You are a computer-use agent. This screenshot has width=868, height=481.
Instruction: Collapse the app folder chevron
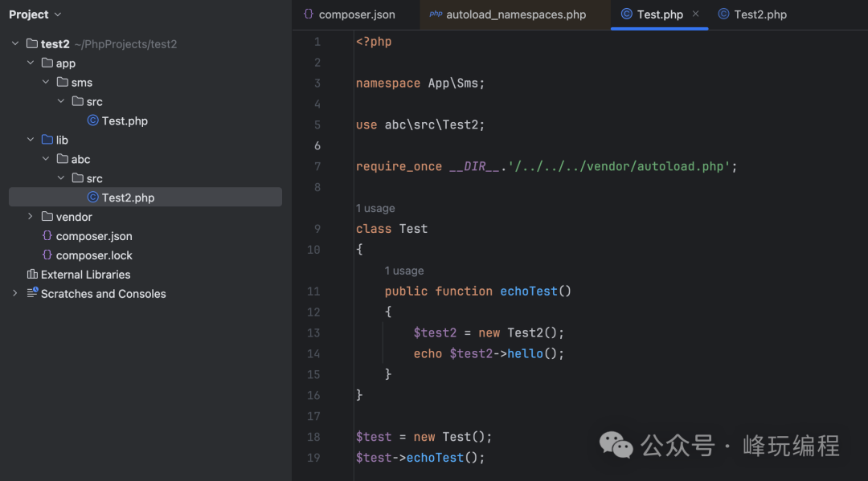point(31,63)
